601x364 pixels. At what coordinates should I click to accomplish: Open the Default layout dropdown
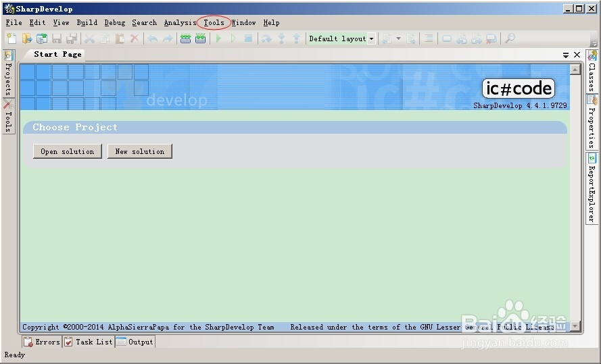(x=371, y=38)
